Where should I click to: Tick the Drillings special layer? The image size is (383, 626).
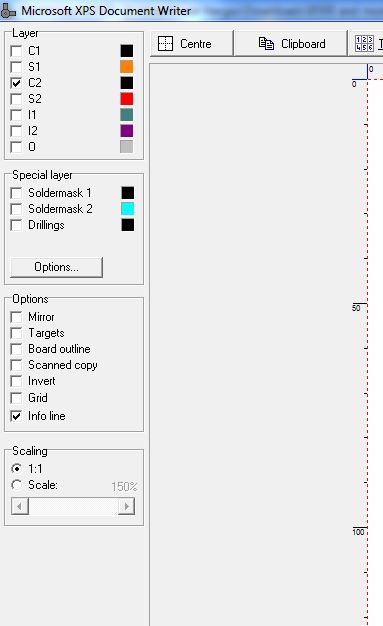[16, 225]
